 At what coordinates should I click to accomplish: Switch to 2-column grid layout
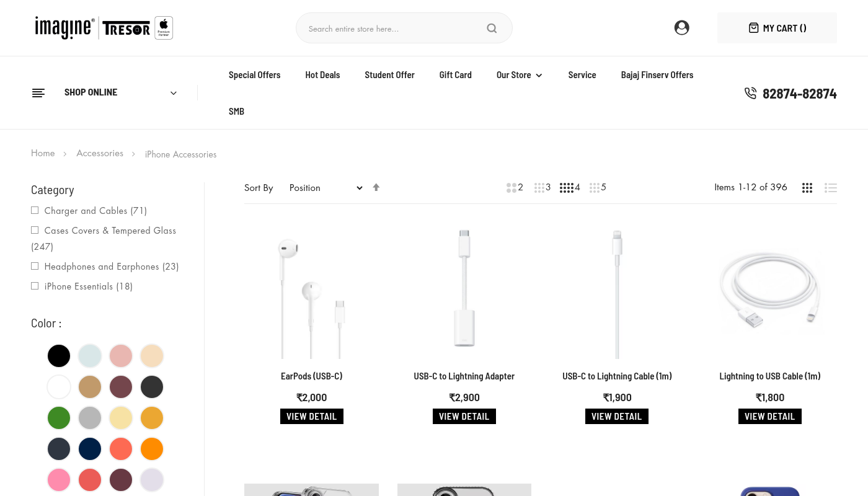tap(515, 187)
